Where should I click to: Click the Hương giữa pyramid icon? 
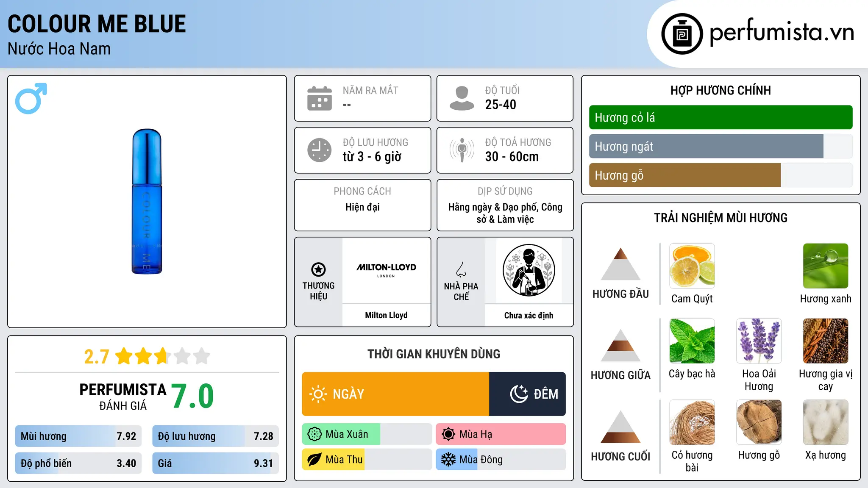pos(620,345)
